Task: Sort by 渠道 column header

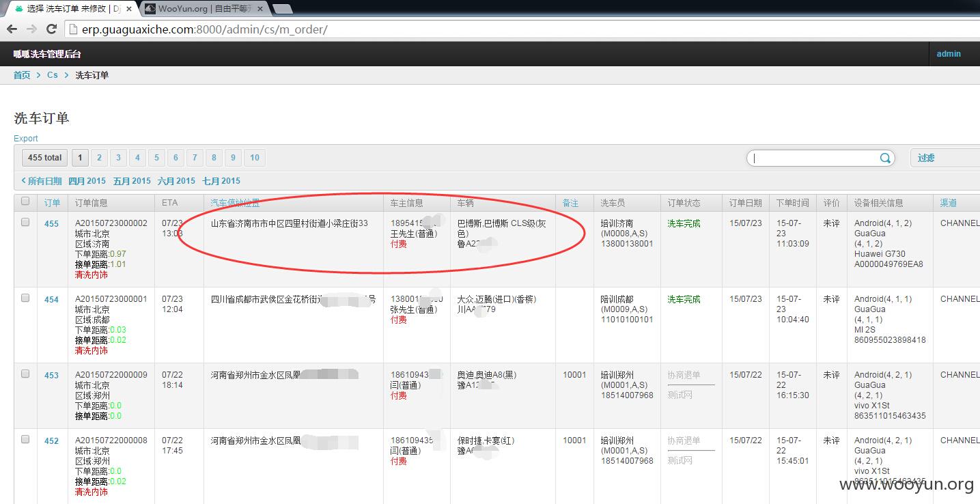Action: click(948, 203)
